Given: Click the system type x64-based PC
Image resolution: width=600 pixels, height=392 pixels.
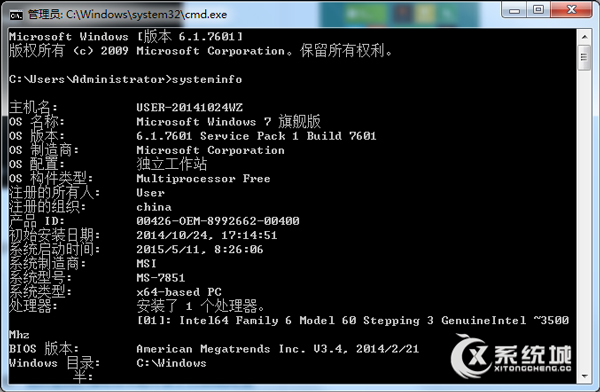Looking at the screenshot, I should (179, 292).
